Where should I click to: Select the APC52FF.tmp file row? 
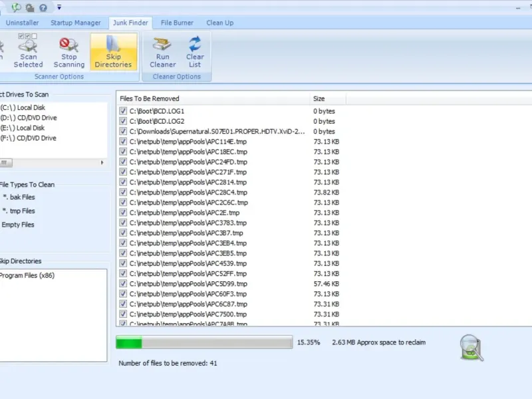pyautogui.click(x=188, y=274)
